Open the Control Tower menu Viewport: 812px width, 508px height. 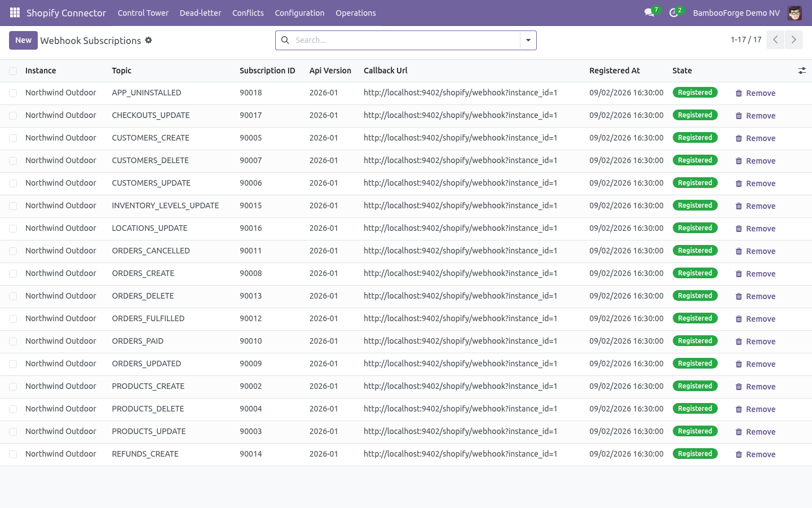point(143,13)
